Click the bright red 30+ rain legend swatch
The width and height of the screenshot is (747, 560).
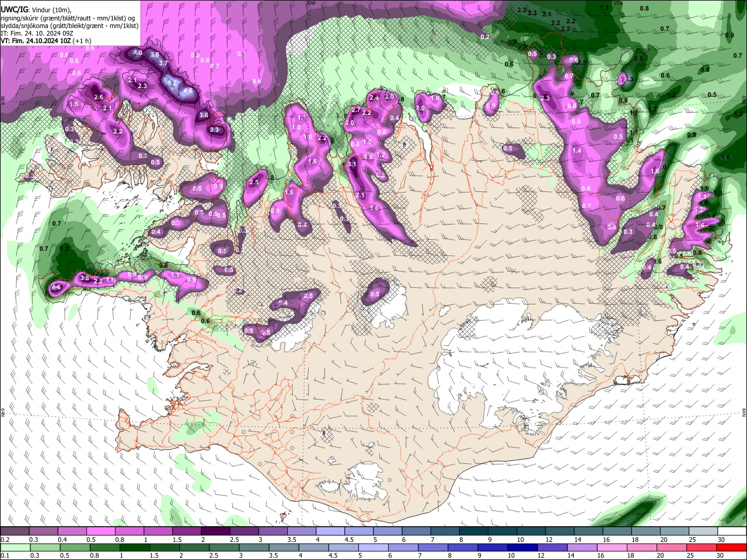732,548
